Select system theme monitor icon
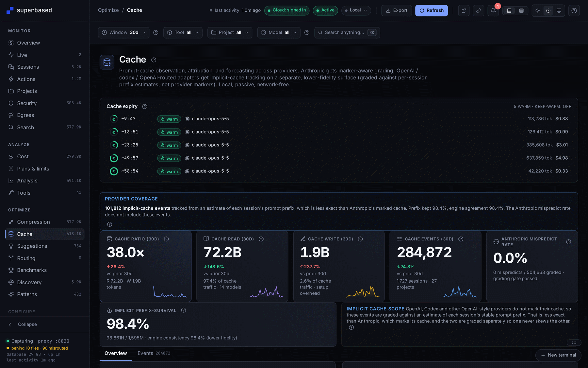This screenshot has width=588, height=368. tap(559, 11)
